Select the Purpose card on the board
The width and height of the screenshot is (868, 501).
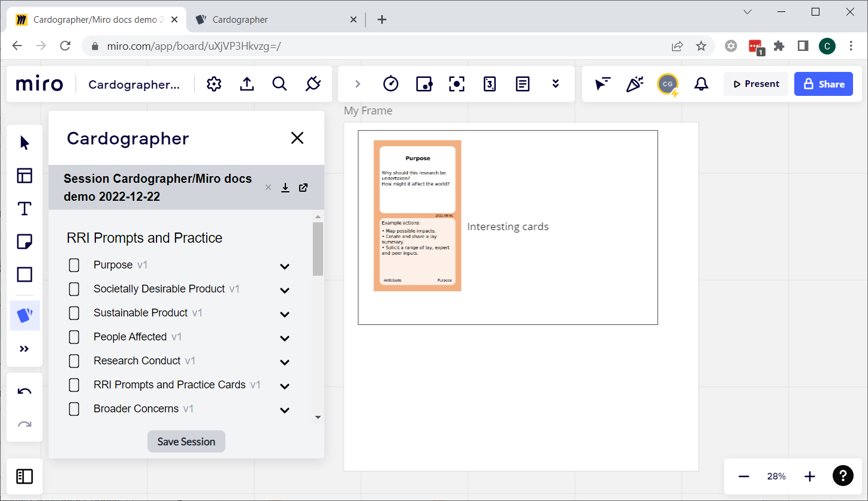pos(417,216)
